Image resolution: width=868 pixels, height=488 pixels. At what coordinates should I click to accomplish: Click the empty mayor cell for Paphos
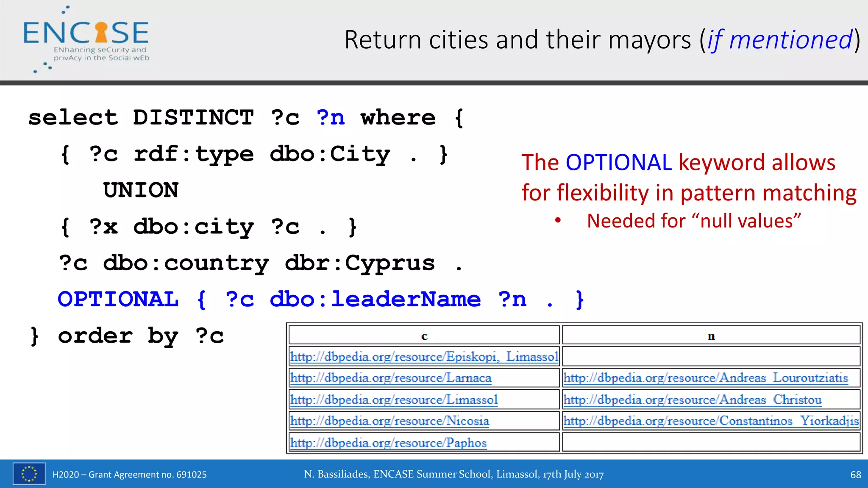pyautogui.click(x=711, y=443)
